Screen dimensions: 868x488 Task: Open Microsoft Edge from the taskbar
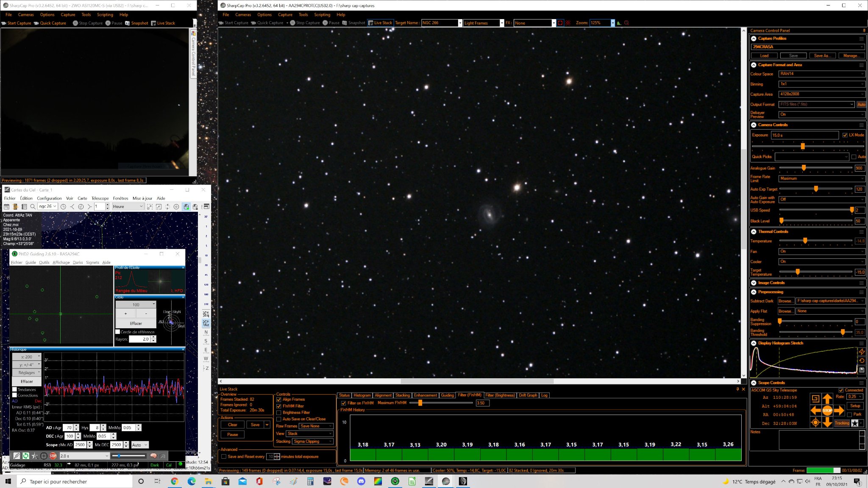click(191, 481)
